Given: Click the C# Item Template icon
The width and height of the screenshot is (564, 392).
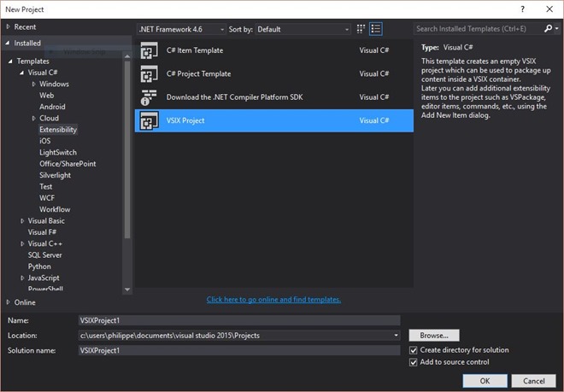Looking at the screenshot, I should 149,50.
